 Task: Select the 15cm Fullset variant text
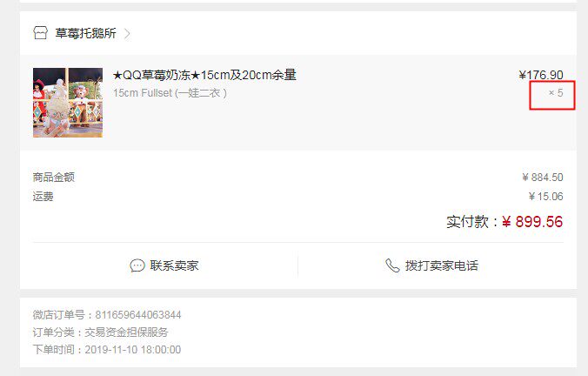coord(170,92)
